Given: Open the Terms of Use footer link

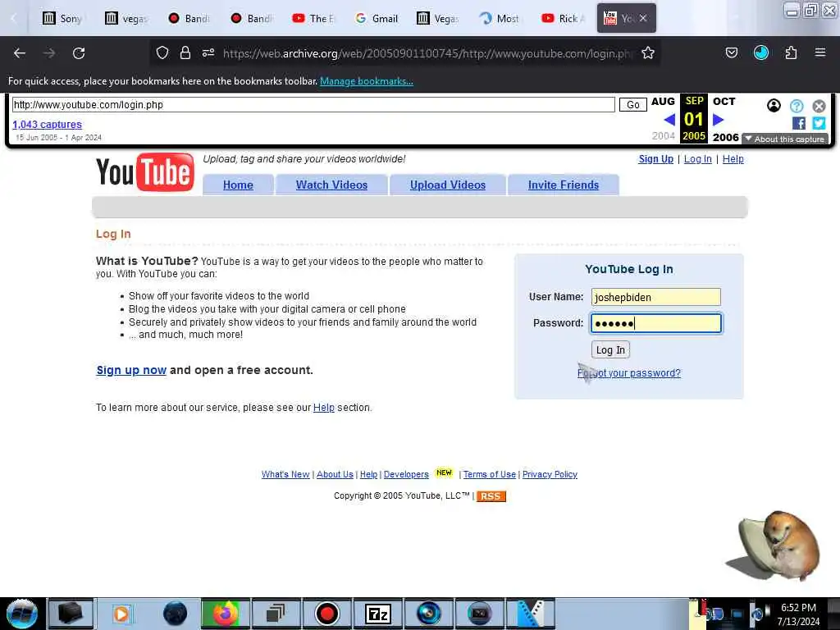Looking at the screenshot, I should click(490, 474).
